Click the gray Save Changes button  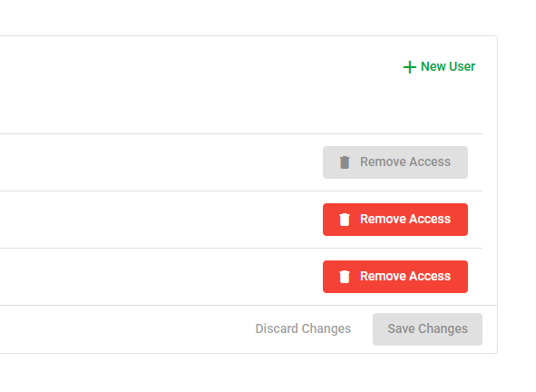click(x=427, y=329)
